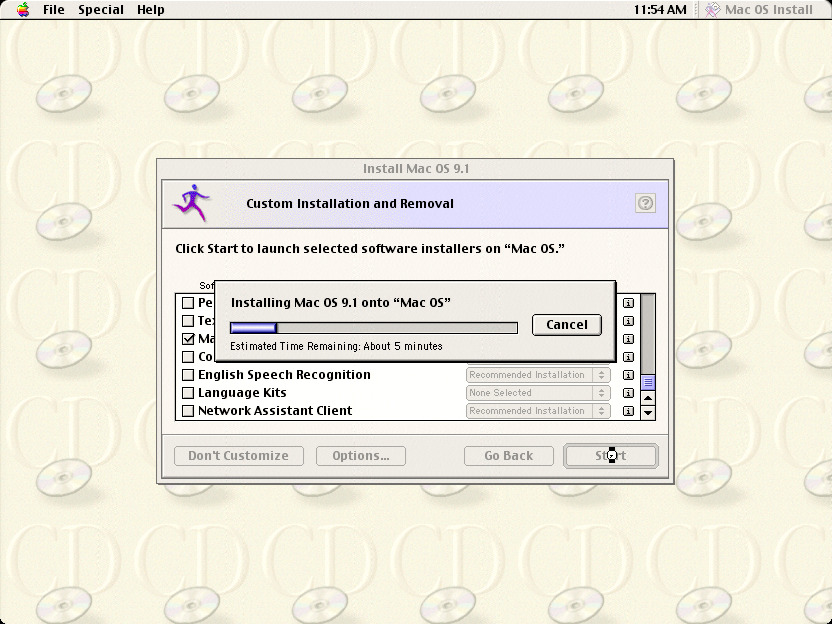832x624 pixels.
Task: Toggle the checkbox on the row starting with Co
Action: 188,357
